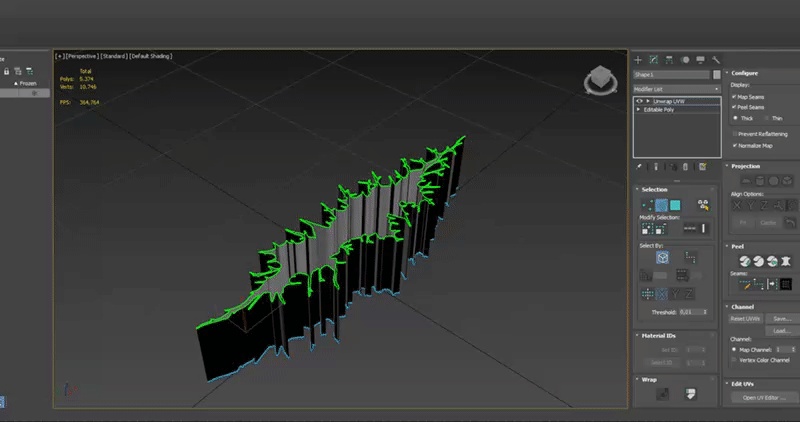Open the Create panel tab (plus icon)
Screen dimensions: 800x422
pos(638,60)
